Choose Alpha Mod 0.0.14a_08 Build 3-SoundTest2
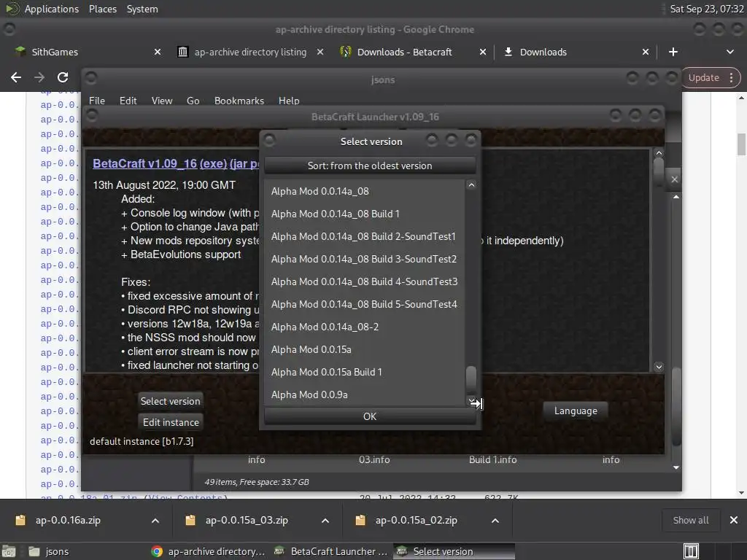Screen dimensions: 747x560 [365, 259]
